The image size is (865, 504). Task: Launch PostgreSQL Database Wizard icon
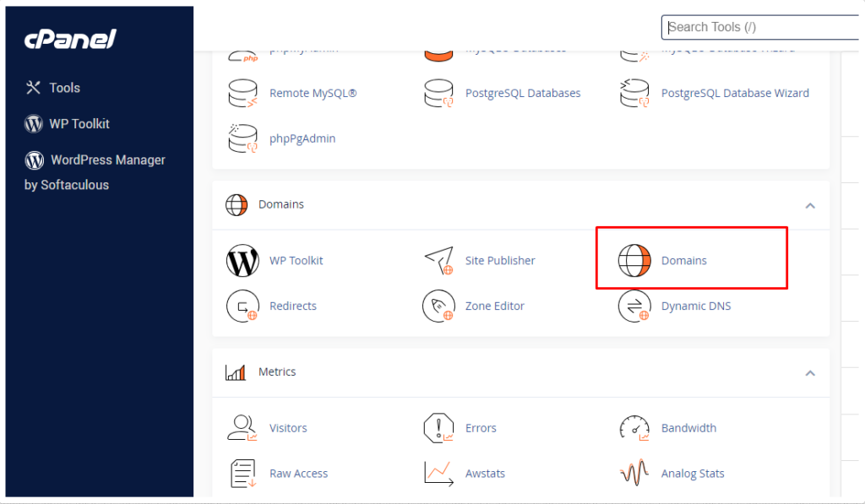click(x=634, y=93)
